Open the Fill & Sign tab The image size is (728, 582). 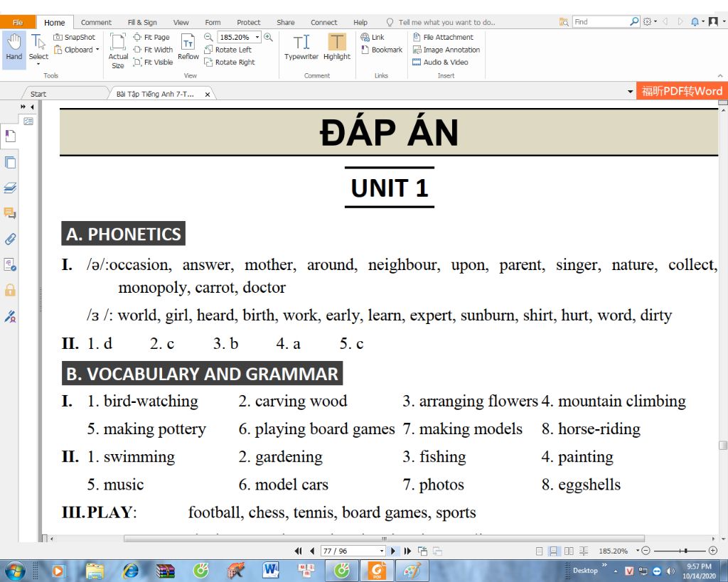[142, 22]
